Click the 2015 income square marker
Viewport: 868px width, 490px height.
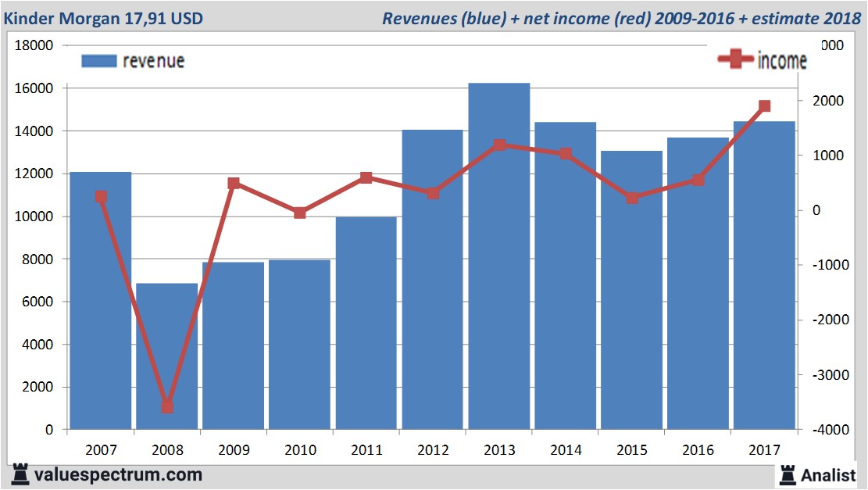(x=632, y=198)
